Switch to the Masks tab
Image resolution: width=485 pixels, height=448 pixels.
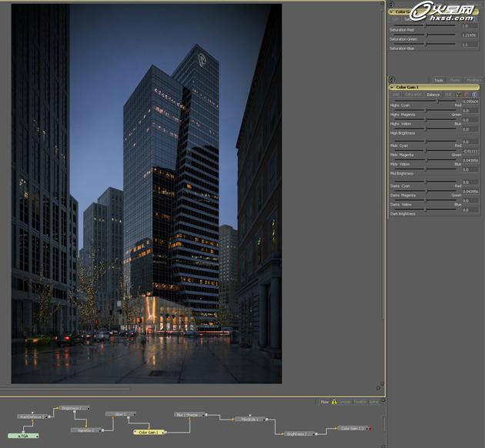(x=455, y=80)
